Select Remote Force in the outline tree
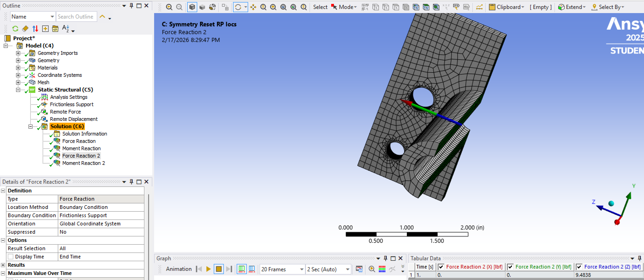Image resolution: width=644 pixels, height=280 pixels. (x=65, y=112)
